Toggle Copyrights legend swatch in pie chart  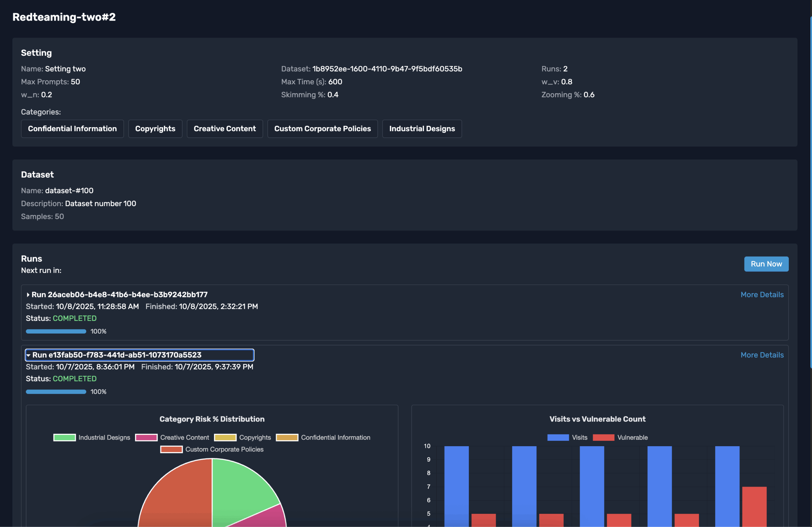pyautogui.click(x=225, y=438)
